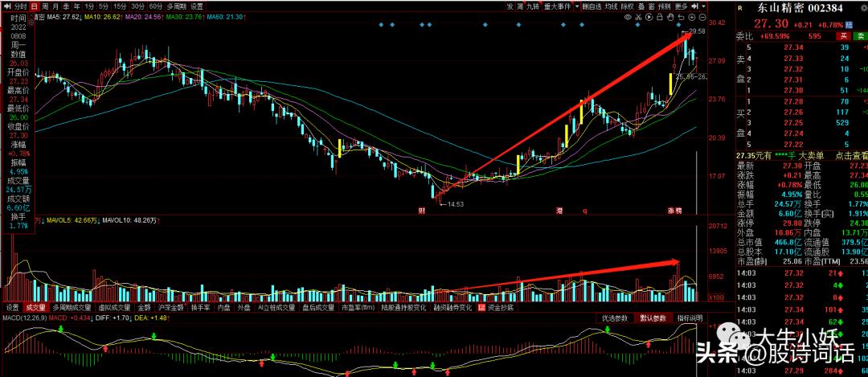Select the 外盘 indicator tab
The height and width of the screenshot is (377, 868).
pyautogui.click(x=244, y=307)
